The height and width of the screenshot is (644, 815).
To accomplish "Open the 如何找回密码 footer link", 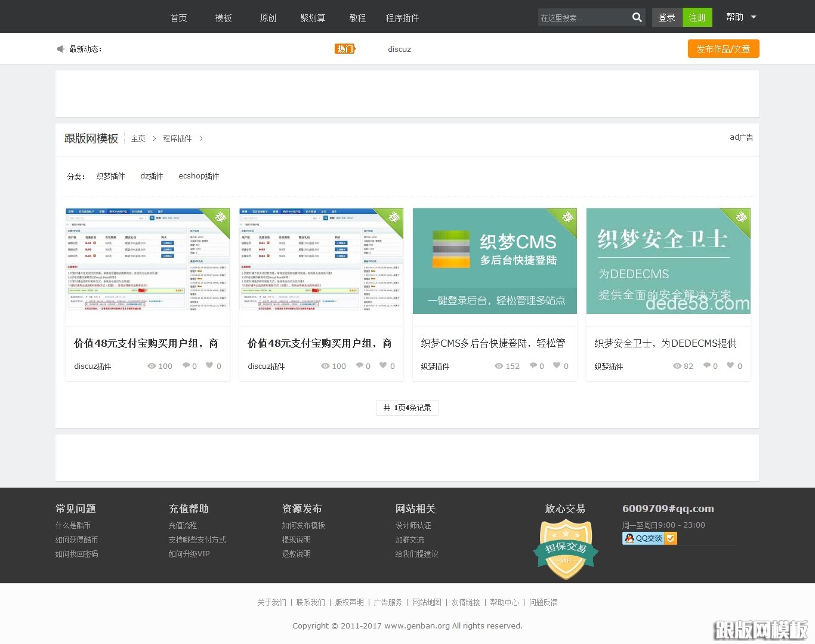I will point(77,554).
